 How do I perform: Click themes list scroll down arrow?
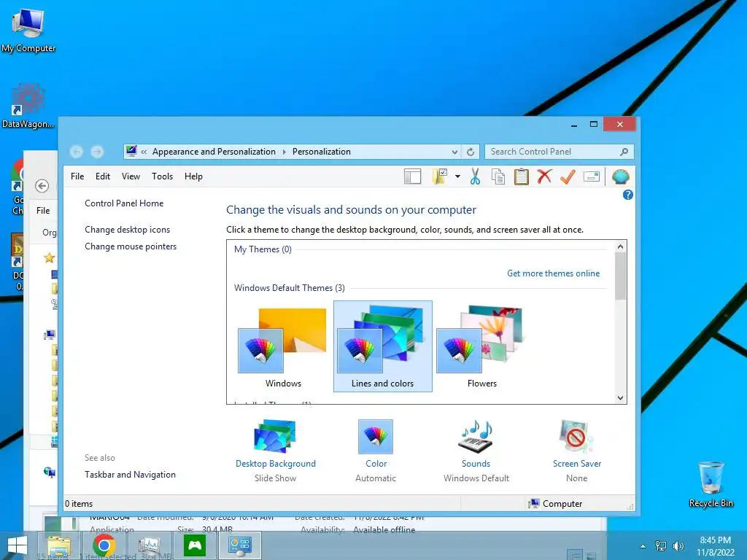[620, 397]
